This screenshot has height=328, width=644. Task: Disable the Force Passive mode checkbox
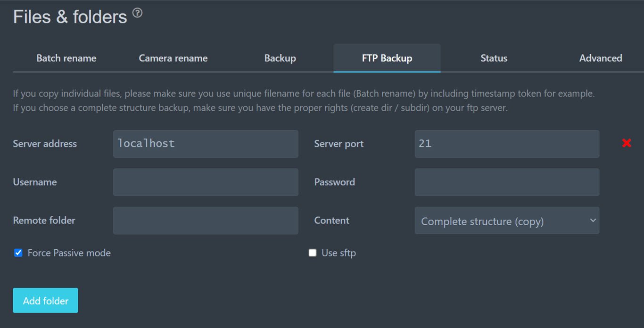coord(18,253)
